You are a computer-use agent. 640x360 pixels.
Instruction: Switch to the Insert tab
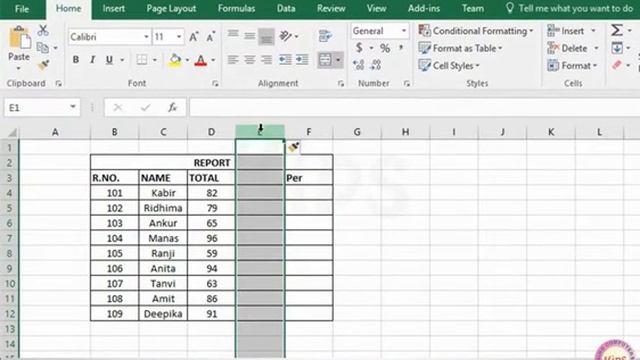(x=113, y=9)
